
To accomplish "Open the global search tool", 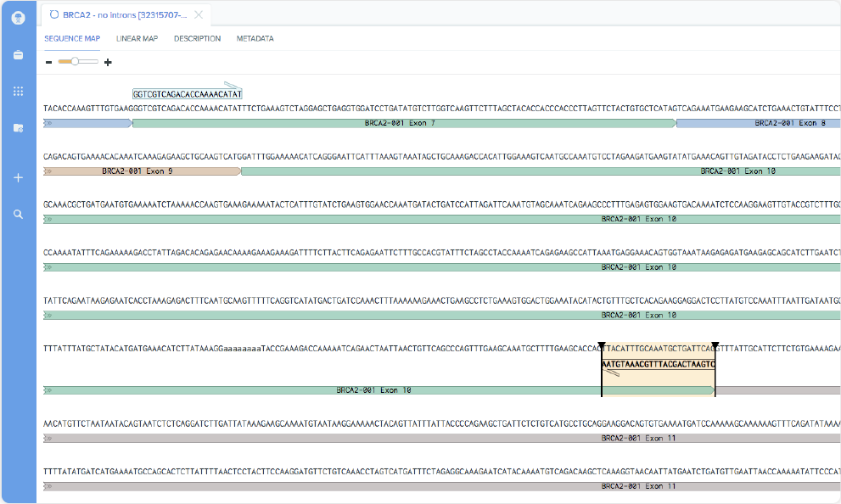I will [18, 214].
